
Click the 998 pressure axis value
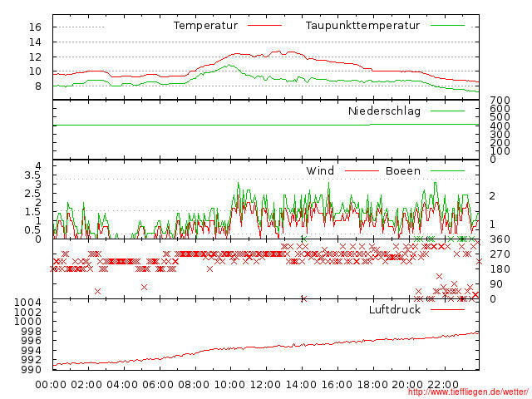click(x=32, y=331)
